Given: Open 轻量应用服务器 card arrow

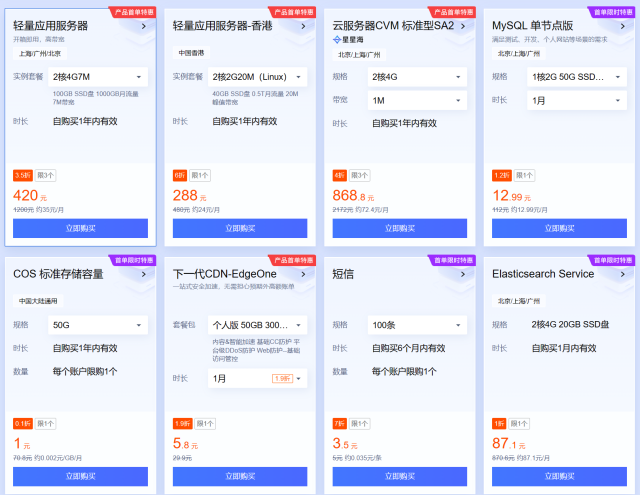Looking at the screenshot, I should click(144, 27).
